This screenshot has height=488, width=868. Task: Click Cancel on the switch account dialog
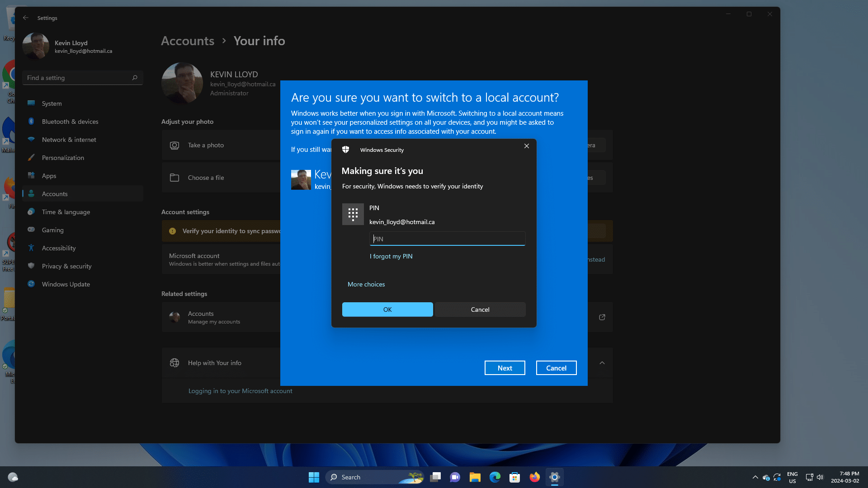[556, 367]
